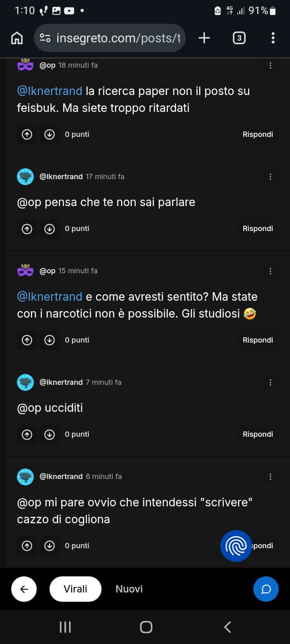Open the blue comment chat button
290x644 pixels.
tap(266, 589)
